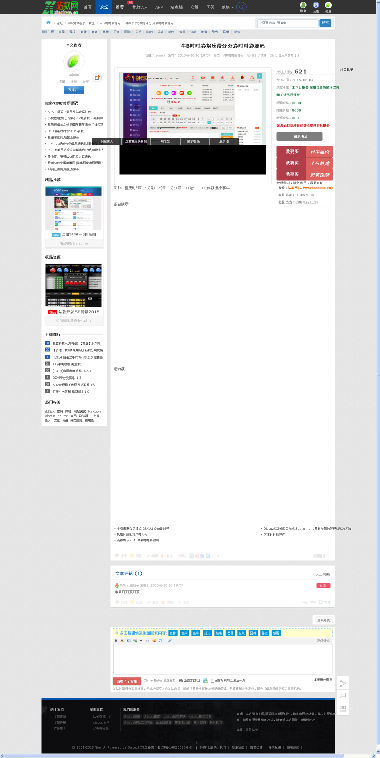Viewport: 380px width, 758px height.
Task: Click the white button above reply box
Action: coord(323,620)
